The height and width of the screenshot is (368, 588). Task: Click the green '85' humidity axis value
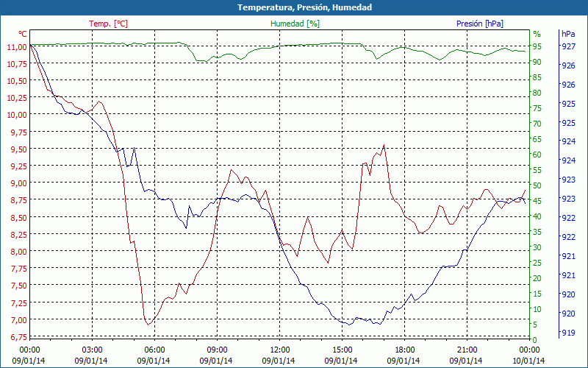click(x=537, y=77)
